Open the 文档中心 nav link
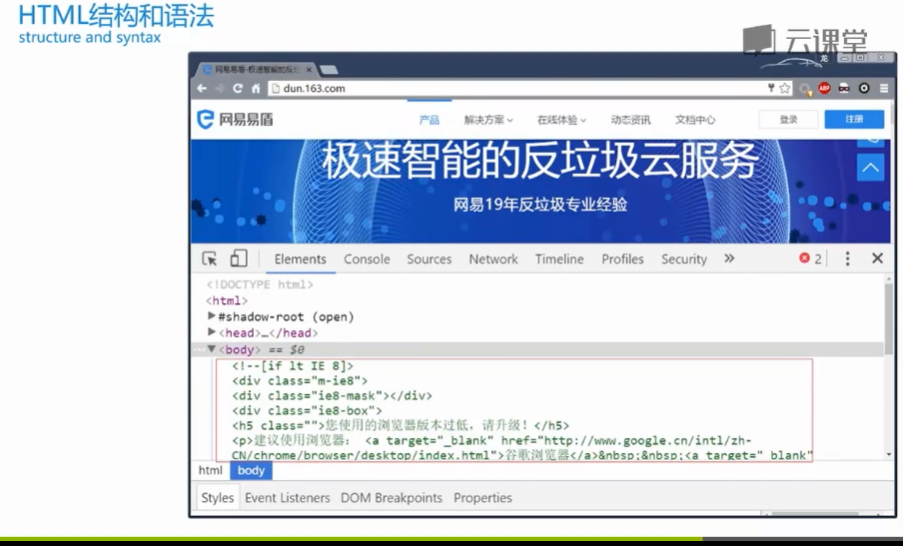The image size is (903, 546). [x=695, y=120]
